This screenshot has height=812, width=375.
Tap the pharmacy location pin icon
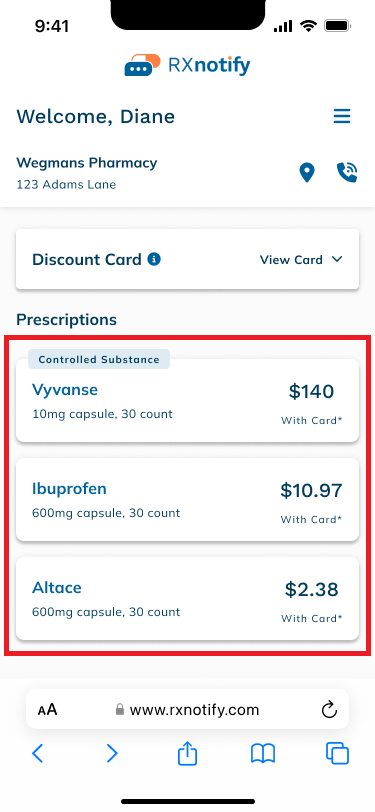coord(307,172)
